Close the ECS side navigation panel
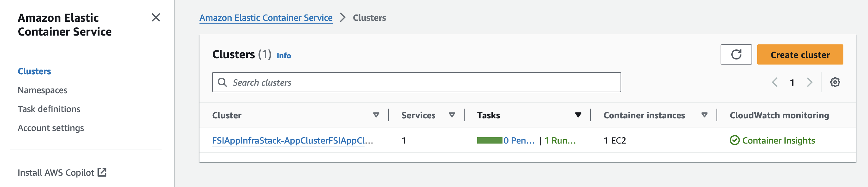The height and width of the screenshot is (187, 868). point(156,18)
